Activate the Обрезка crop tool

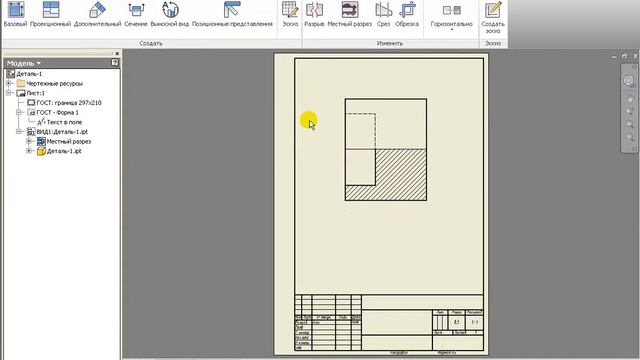pos(407,14)
